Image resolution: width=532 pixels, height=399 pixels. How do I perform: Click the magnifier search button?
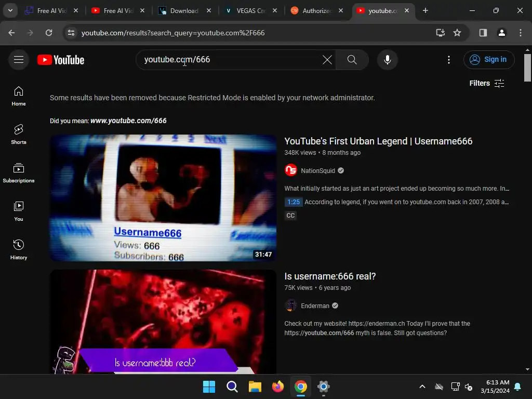(352, 60)
